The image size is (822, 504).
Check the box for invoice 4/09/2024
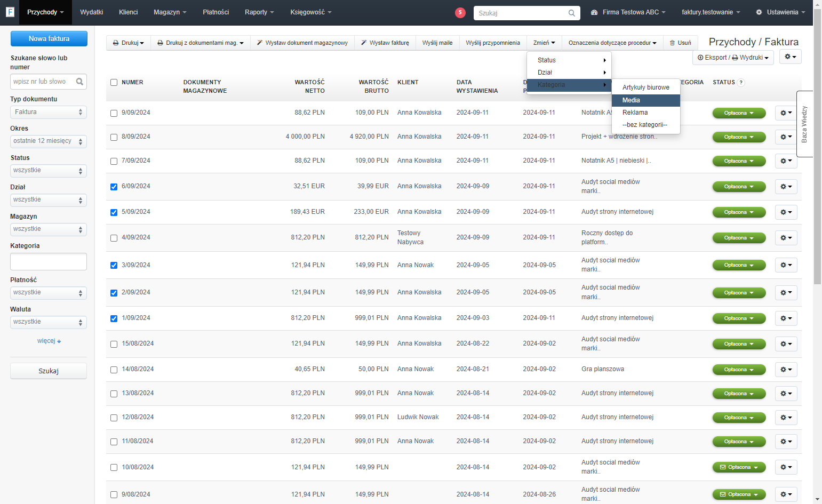pos(114,238)
